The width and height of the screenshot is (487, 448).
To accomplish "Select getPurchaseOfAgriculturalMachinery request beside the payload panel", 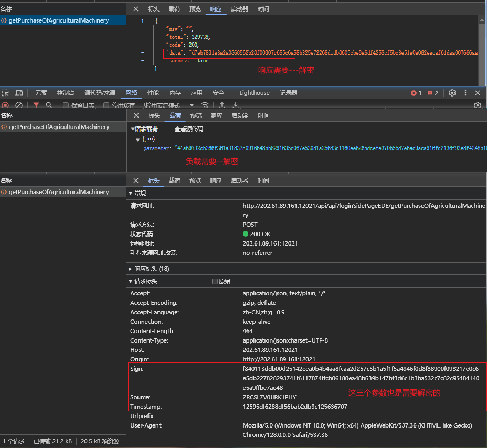I will point(63,127).
